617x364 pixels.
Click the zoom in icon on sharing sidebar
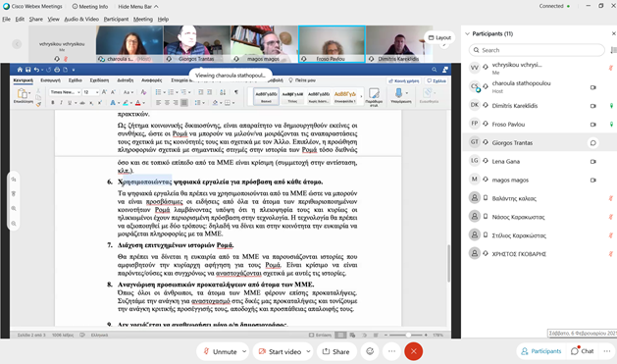14,209
